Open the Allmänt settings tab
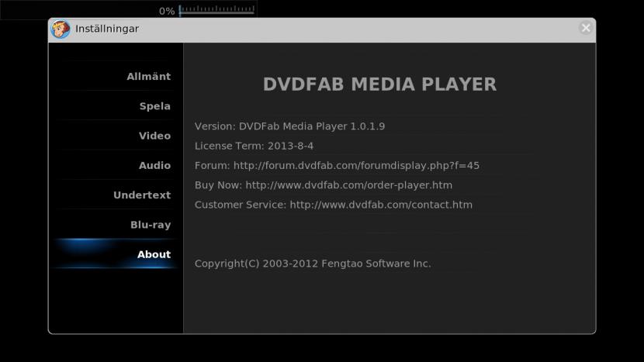Image resolution: width=644 pixels, height=362 pixels. [x=116, y=76]
